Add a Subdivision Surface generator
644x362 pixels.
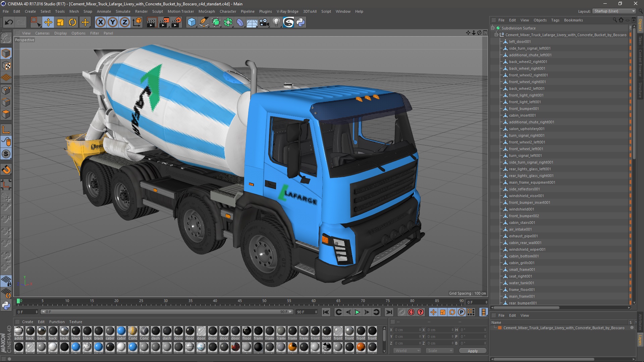click(216, 22)
